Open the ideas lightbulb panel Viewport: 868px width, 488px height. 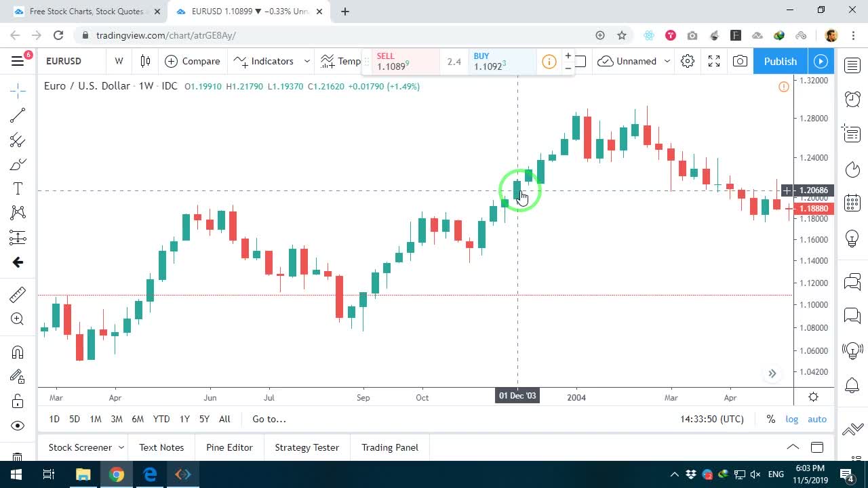point(852,239)
